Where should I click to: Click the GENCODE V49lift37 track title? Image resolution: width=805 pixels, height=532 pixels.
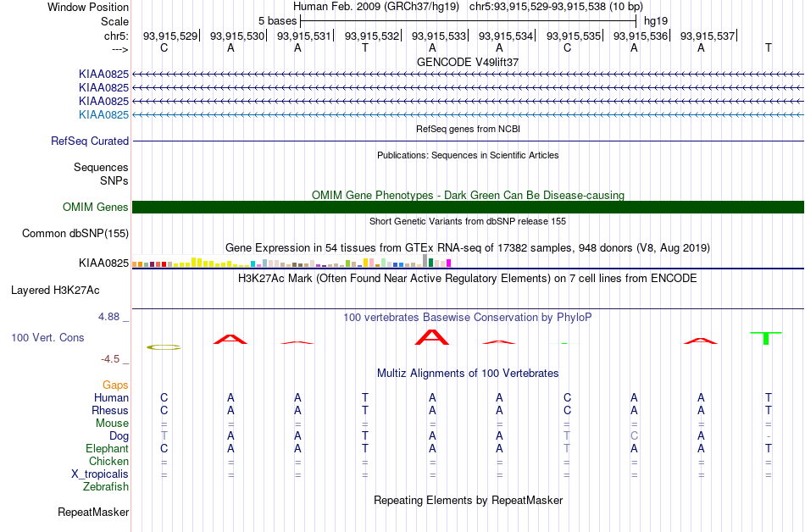468,62
